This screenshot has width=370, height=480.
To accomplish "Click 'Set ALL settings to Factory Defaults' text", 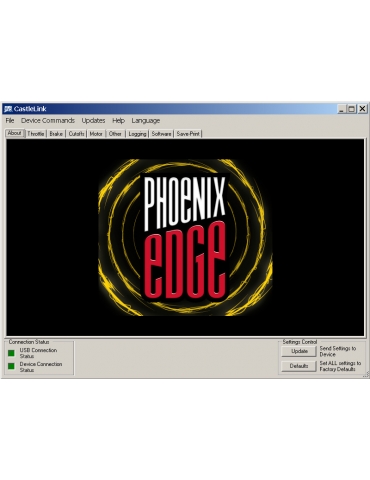I will click(x=340, y=366).
